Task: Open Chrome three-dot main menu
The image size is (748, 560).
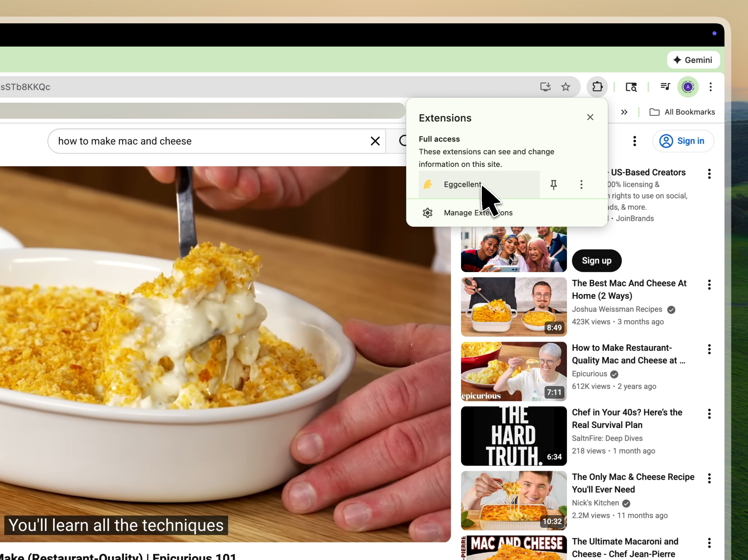Action: pos(710,87)
